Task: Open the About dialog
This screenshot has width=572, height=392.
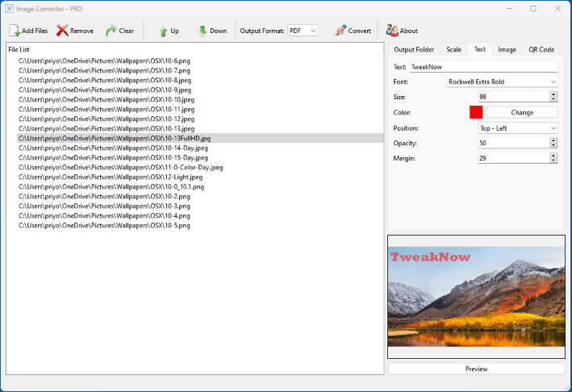Action: [402, 31]
